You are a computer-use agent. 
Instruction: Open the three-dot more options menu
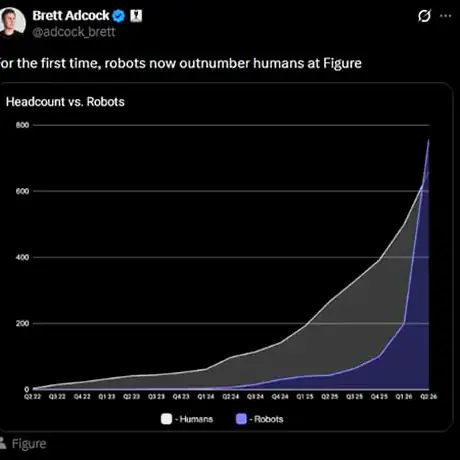(446, 16)
